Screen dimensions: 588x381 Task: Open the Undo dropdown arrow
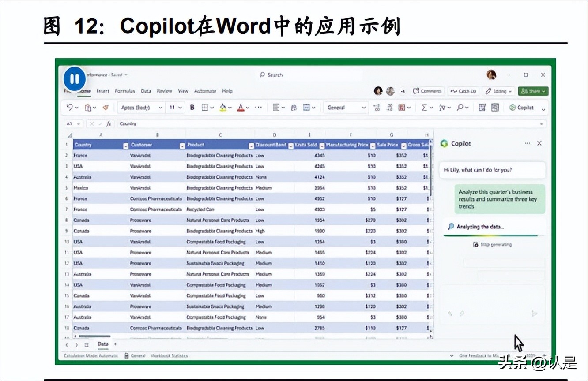click(x=77, y=108)
